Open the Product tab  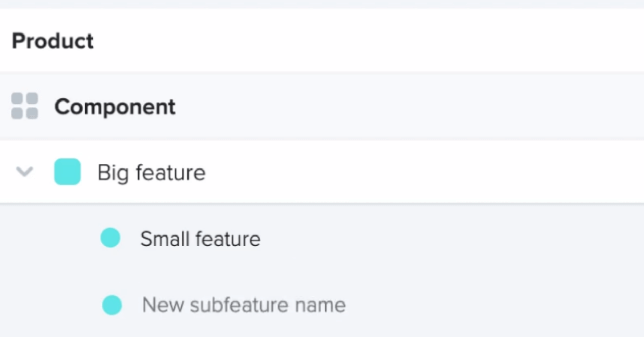52,40
